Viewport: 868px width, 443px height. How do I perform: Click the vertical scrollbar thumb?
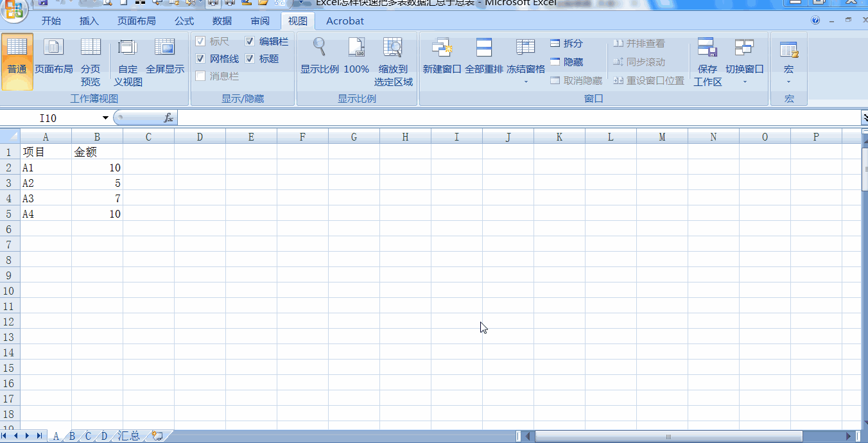[864, 169]
